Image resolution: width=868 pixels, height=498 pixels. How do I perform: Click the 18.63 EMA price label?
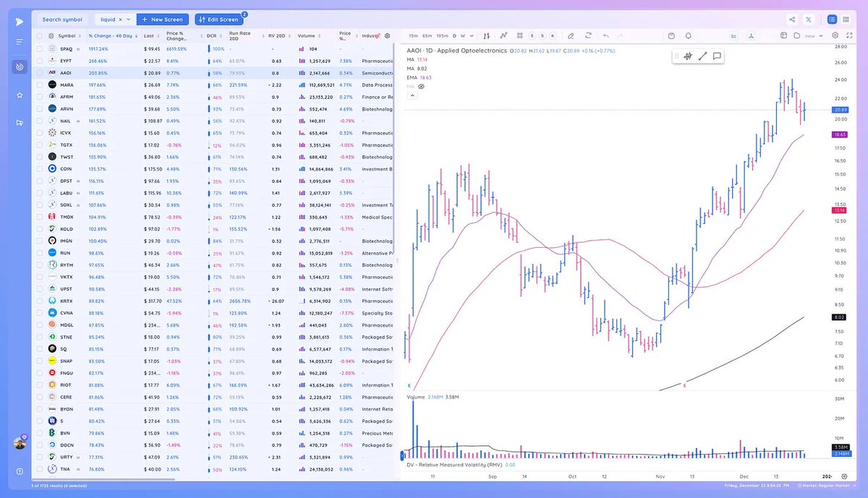(x=840, y=134)
